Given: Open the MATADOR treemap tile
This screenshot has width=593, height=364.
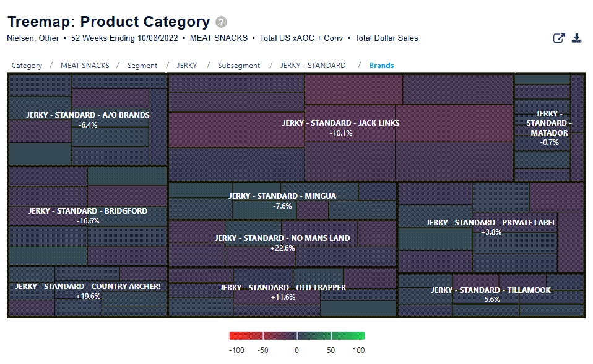Looking at the screenshot, I should point(549,128).
